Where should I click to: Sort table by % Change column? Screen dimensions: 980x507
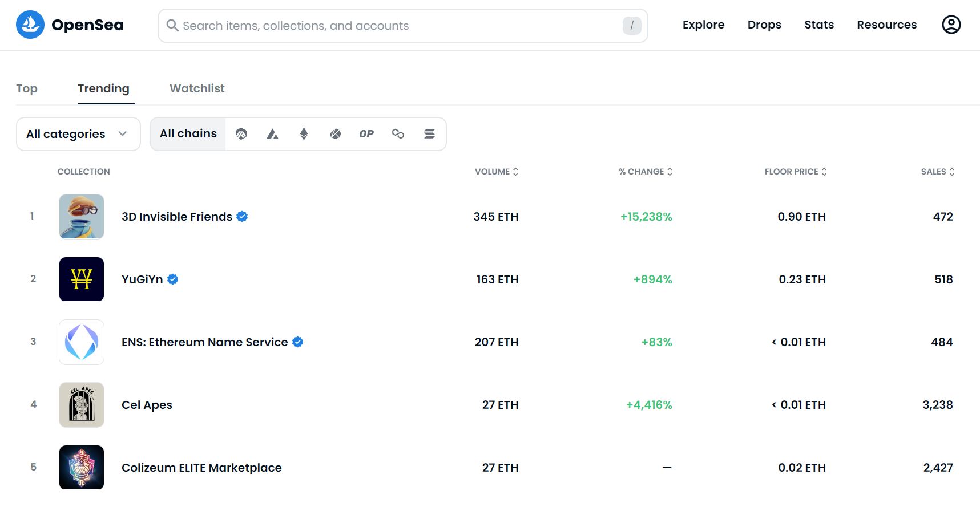click(646, 171)
